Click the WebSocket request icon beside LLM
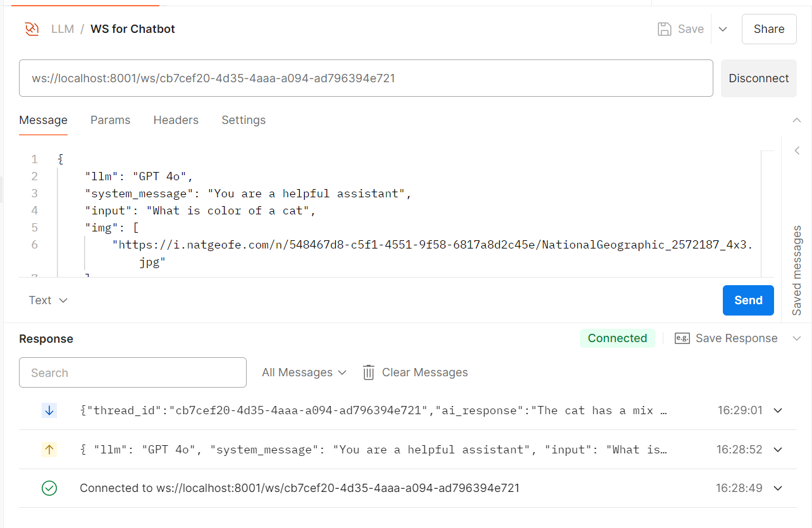 32,29
